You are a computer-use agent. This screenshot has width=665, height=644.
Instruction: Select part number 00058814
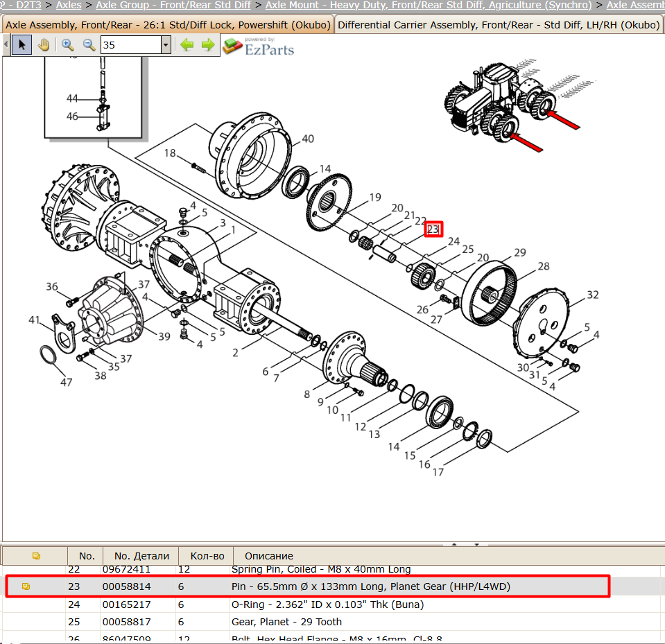tap(126, 586)
